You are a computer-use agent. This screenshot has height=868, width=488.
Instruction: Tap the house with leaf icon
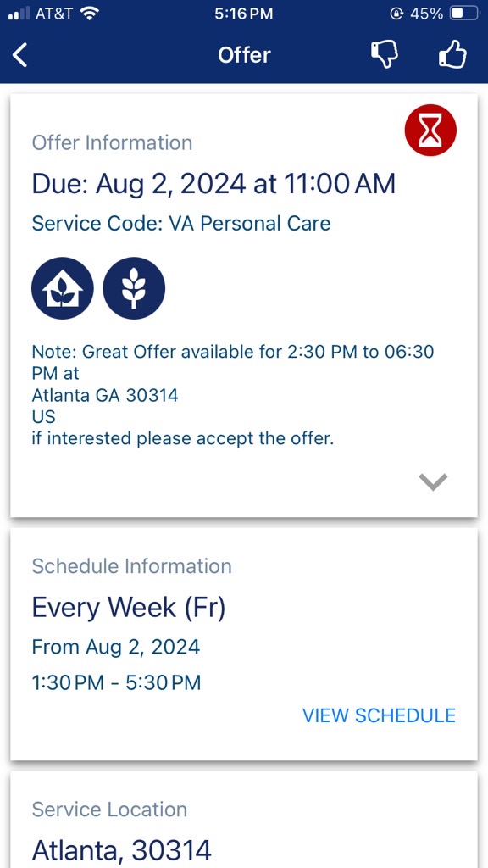click(x=63, y=288)
